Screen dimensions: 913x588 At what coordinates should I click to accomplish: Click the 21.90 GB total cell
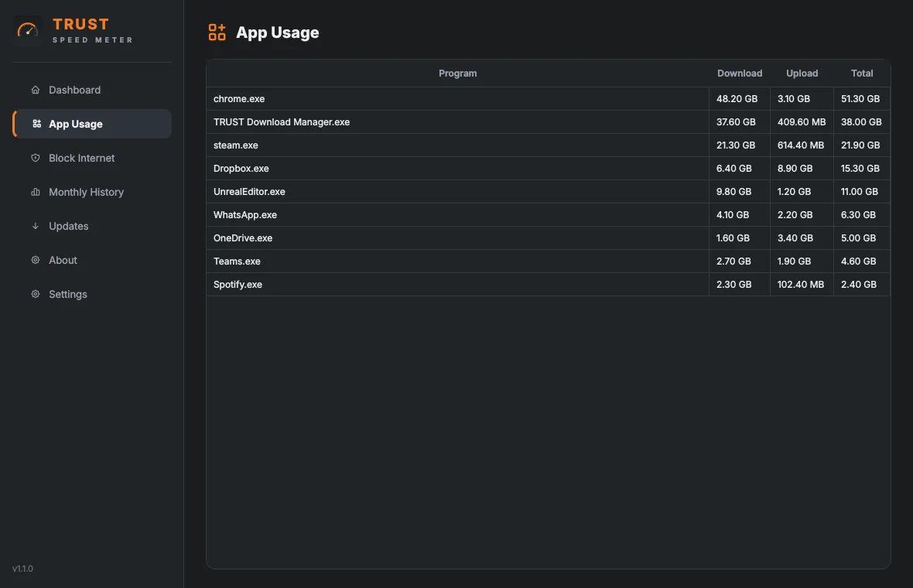pos(860,145)
